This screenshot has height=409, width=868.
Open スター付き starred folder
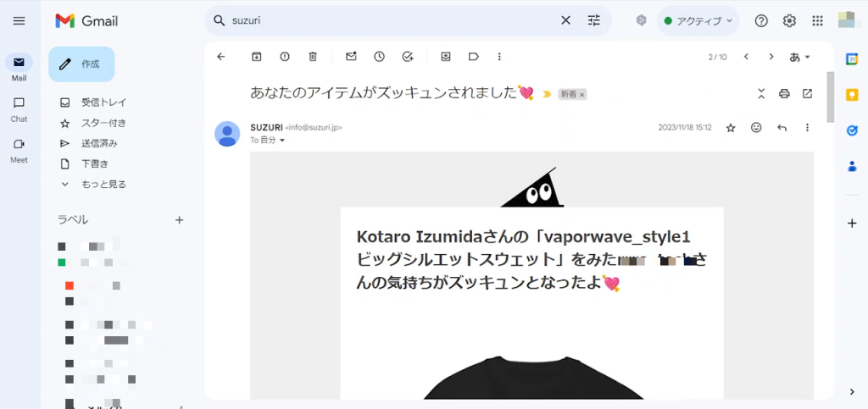(103, 123)
